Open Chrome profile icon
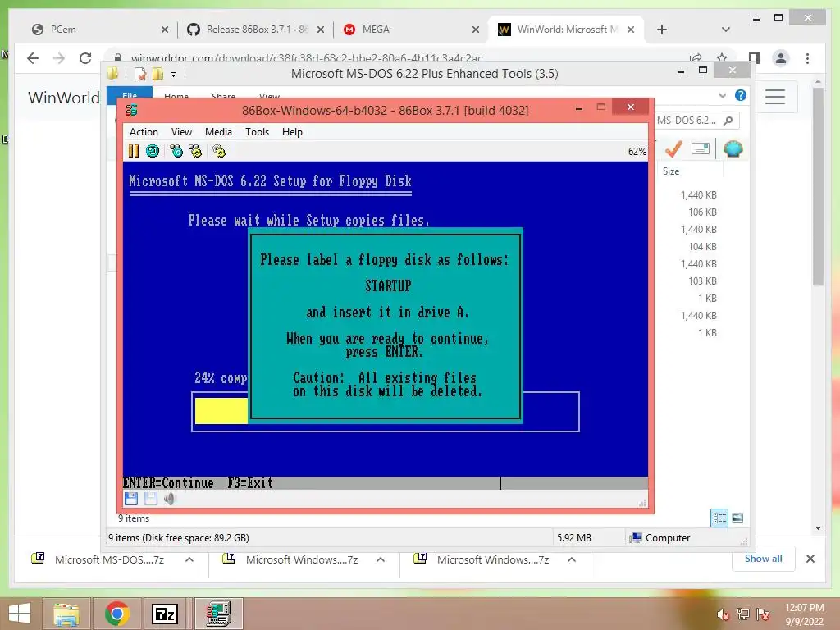 781,58
